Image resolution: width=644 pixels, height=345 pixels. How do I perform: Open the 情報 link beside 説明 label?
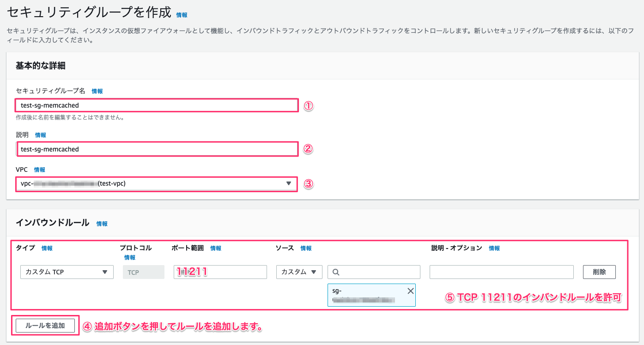point(40,135)
